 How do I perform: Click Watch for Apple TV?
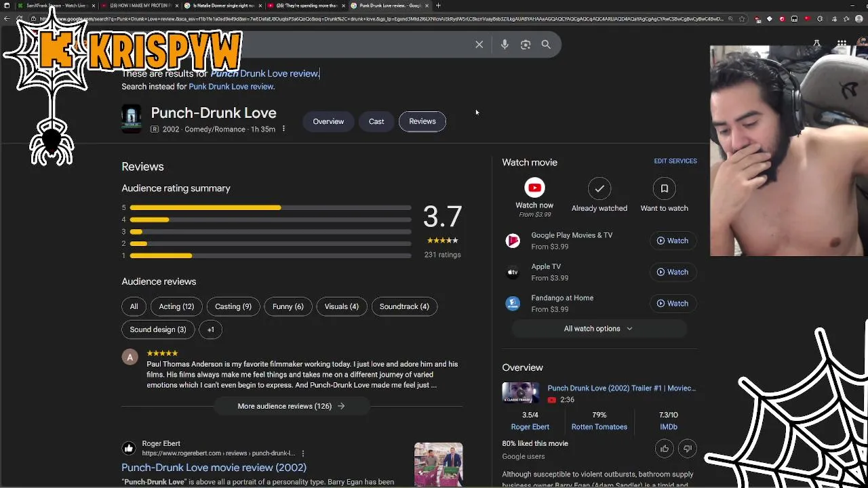(x=672, y=272)
